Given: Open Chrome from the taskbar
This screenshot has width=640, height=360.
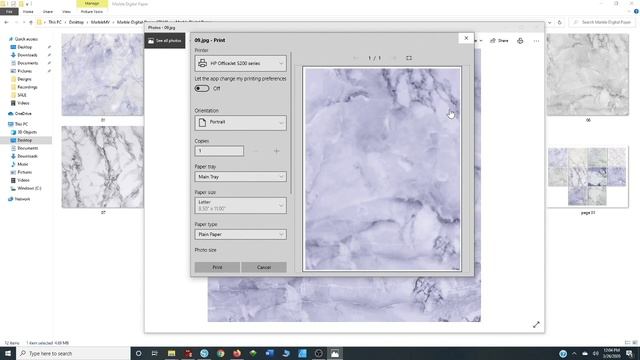Looking at the screenshot, I should click(x=220, y=353).
